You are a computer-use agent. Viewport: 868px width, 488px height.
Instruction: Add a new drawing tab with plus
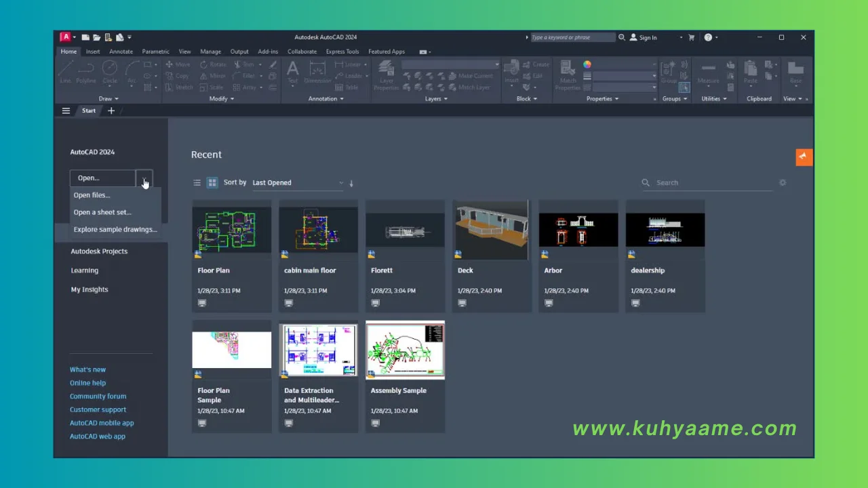coord(111,110)
